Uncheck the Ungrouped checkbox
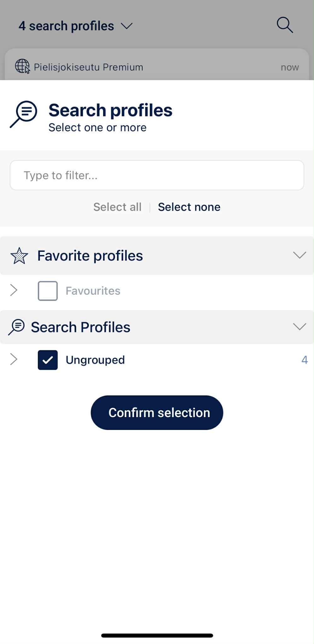 (x=48, y=360)
